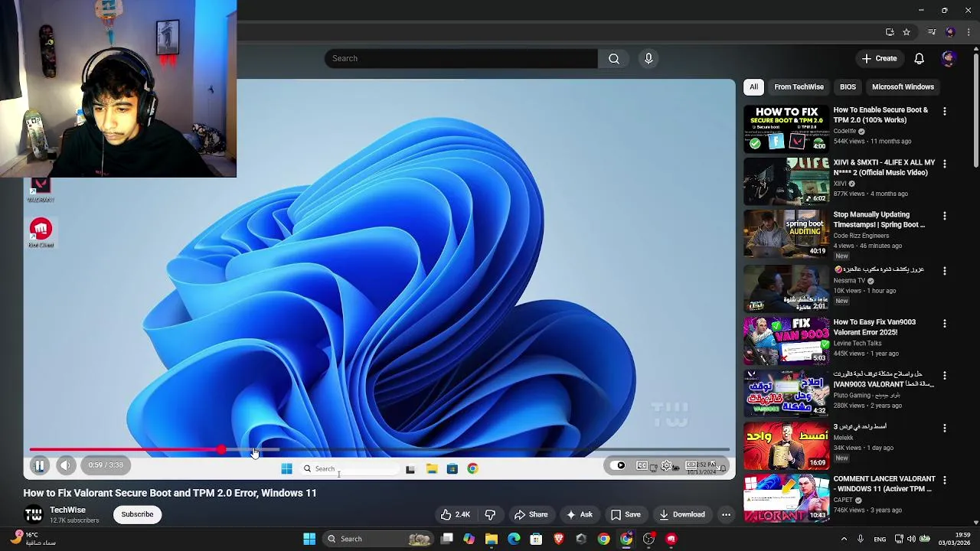Open 'Stop Manually Updating Timestamps' video thumbnail
The image size is (980, 551).
coord(786,233)
